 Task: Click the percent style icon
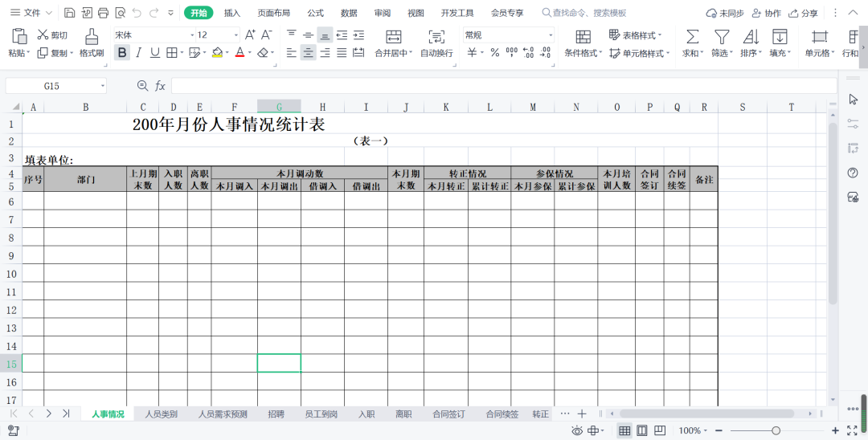click(x=495, y=52)
